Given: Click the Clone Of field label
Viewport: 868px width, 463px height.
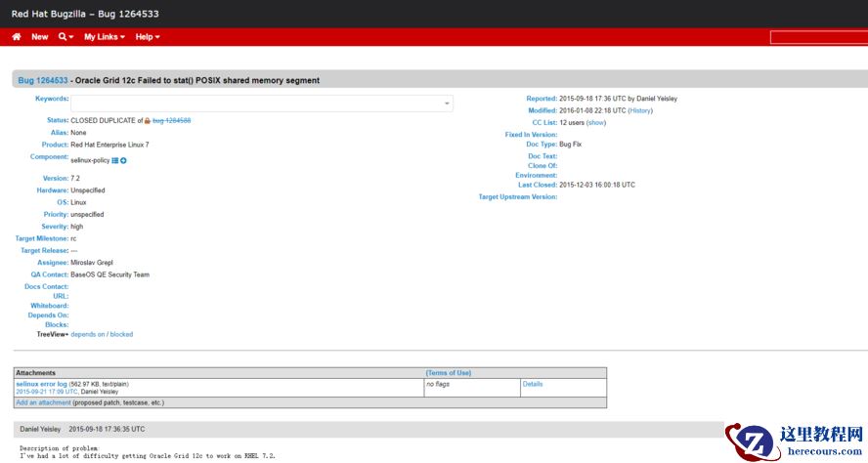Looking at the screenshot, I should point(542,165).
